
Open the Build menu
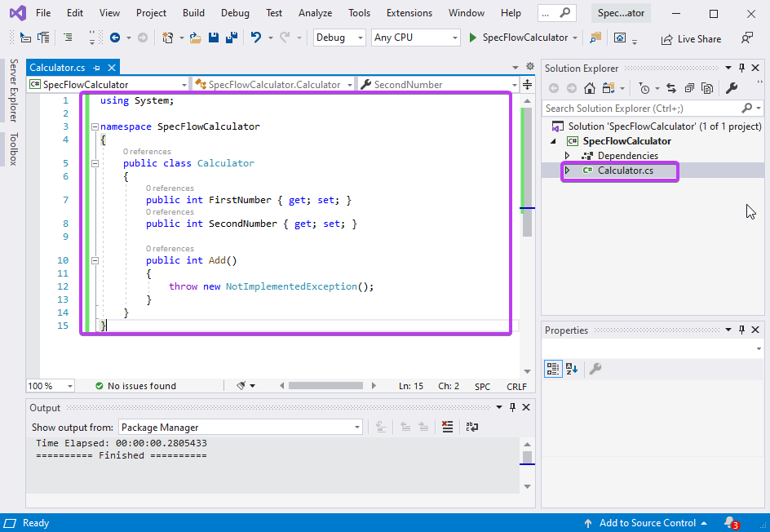coord(193,13)
